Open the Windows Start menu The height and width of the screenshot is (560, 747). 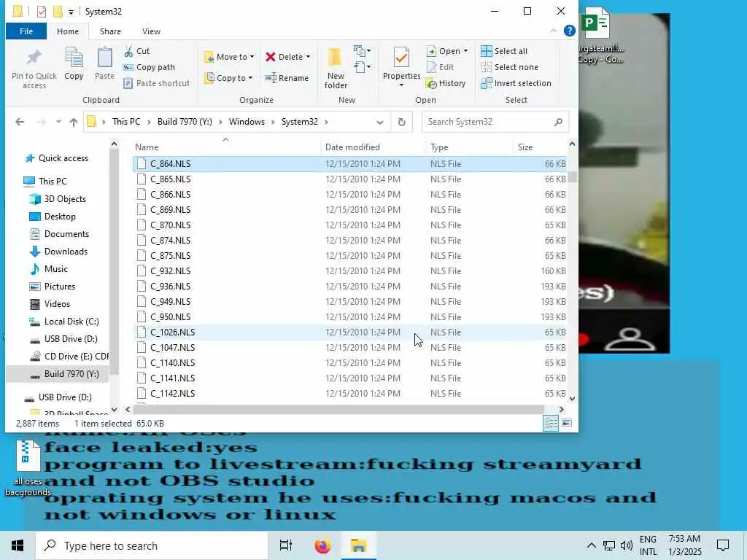(18, 545)
